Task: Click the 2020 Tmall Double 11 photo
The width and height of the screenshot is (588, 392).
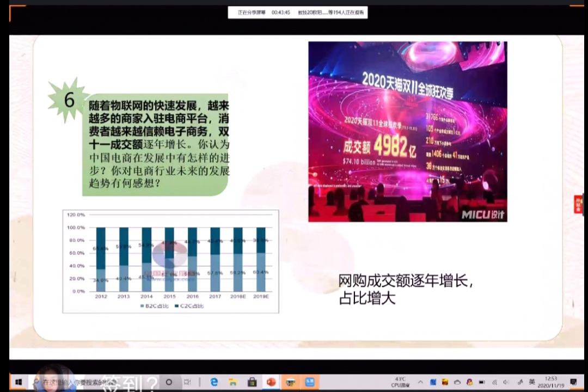Action: (407, 131)
